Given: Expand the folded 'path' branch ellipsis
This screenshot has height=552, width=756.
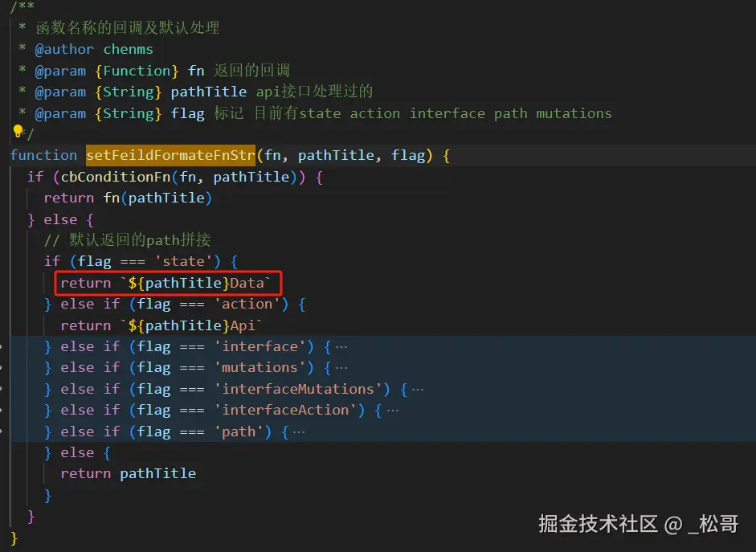Looking at the screenshot, I should click(299, 431).
